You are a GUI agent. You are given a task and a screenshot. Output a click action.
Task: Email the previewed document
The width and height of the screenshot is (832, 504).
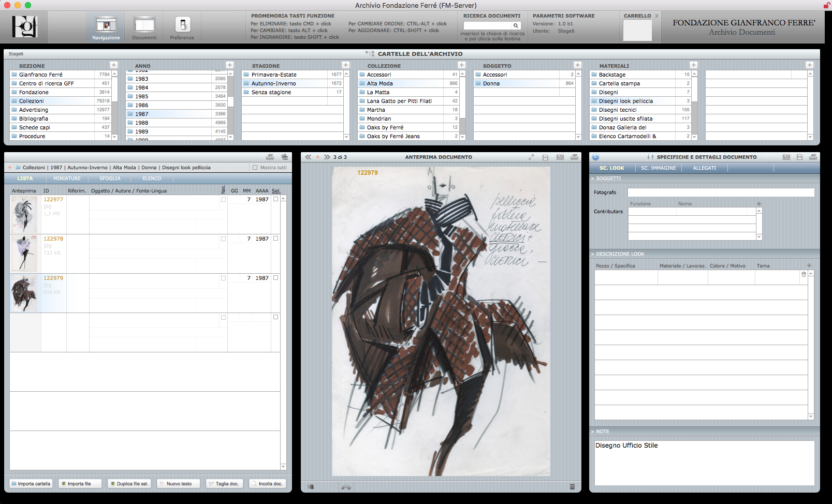coord(560,157)
